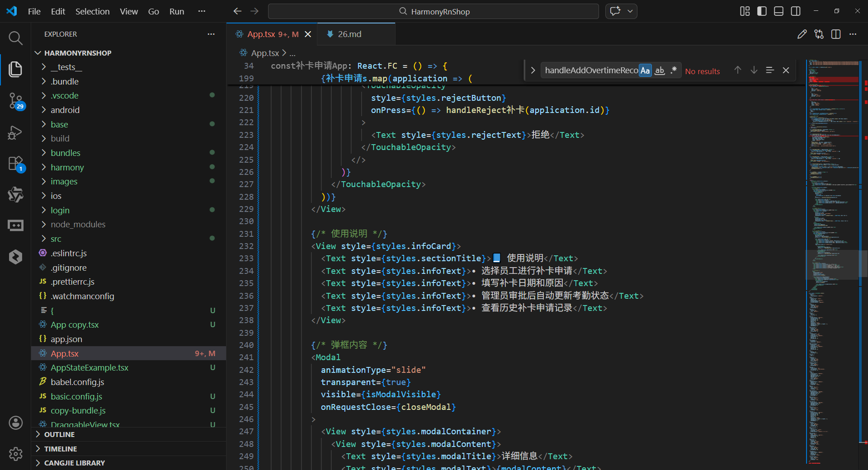
Task: Toggle Match Case in find widget
Action: point(645,70)
